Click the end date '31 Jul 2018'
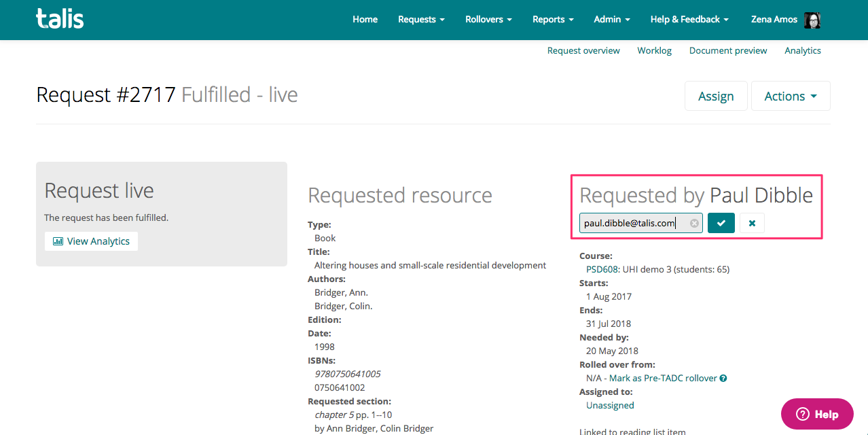This screenshot has height=435, width=868. [609, 324]
